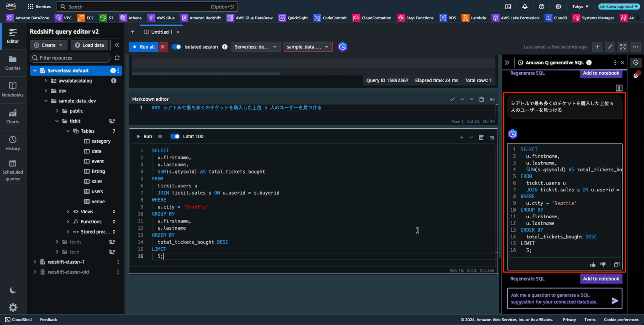
Task: Open the Serverless workgroup dropdown
Action: point(256,47)
